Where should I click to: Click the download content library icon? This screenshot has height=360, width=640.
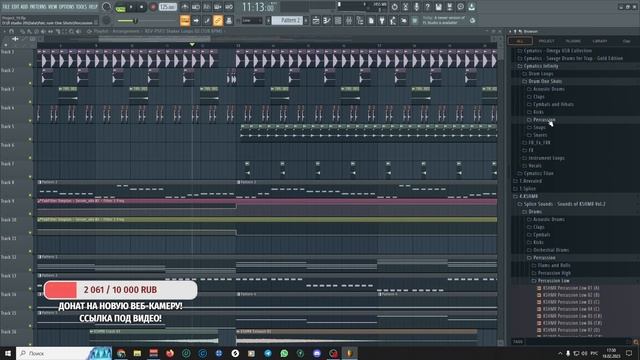coord(471,7)
